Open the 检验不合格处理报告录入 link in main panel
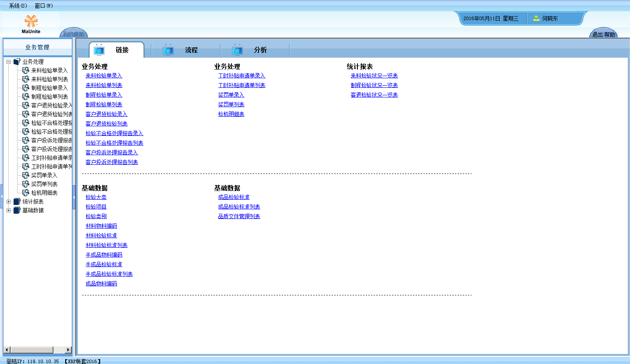The image size is (630, 364). point(114,133)
